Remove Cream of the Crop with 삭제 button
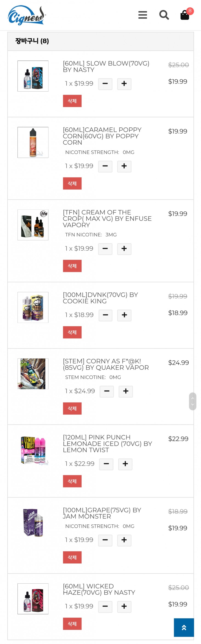Viewport: 201px width, 644px height. coord(72,266)
